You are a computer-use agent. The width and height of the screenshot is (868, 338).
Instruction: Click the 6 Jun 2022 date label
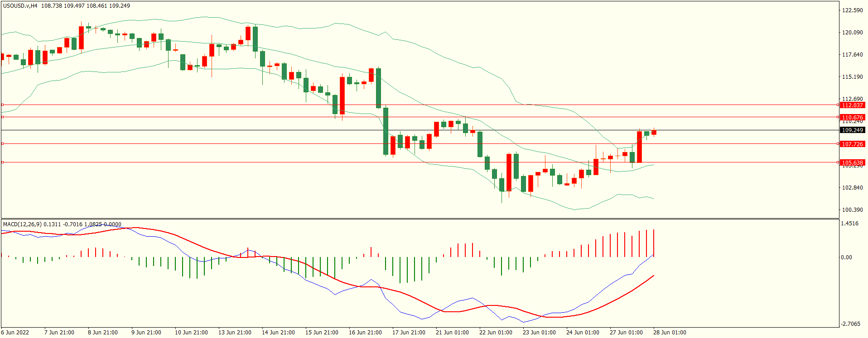point(15,333)
